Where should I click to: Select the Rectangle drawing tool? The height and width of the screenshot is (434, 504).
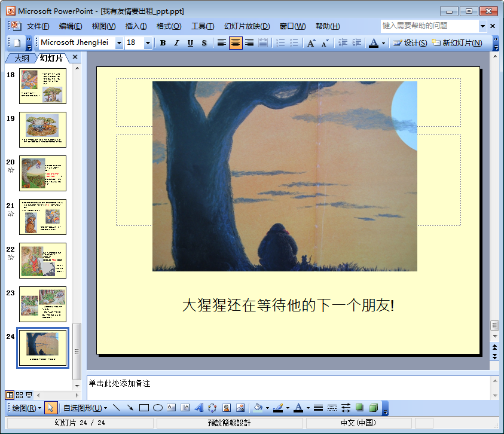(x=144, y=408)
